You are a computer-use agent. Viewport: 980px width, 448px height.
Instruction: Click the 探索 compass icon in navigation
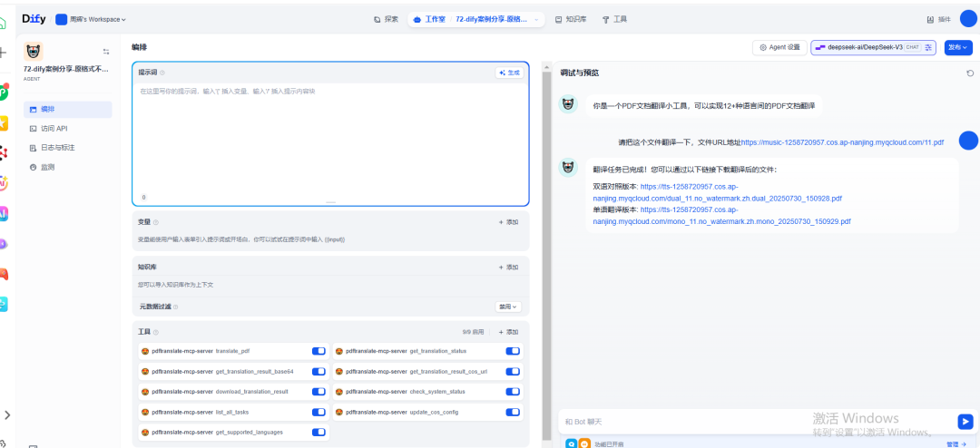click(377, 19)
